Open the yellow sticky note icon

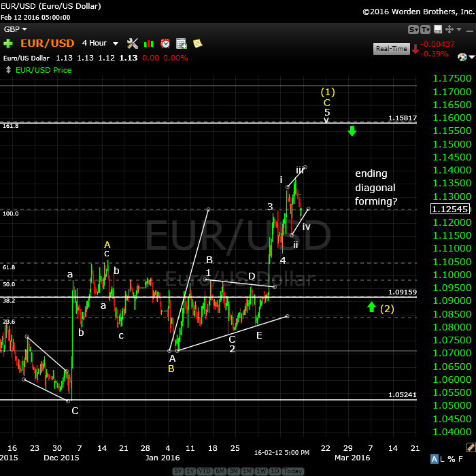[198, 44]
